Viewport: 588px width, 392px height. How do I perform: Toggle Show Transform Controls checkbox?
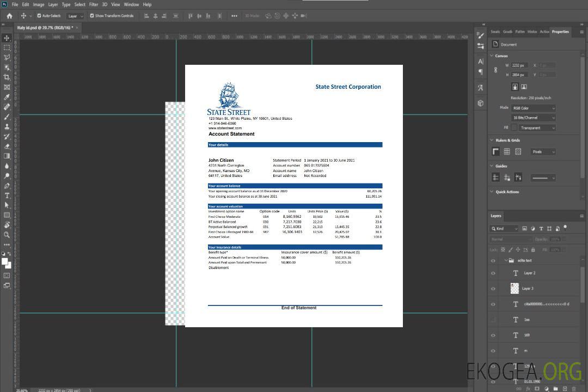point(92,16)
